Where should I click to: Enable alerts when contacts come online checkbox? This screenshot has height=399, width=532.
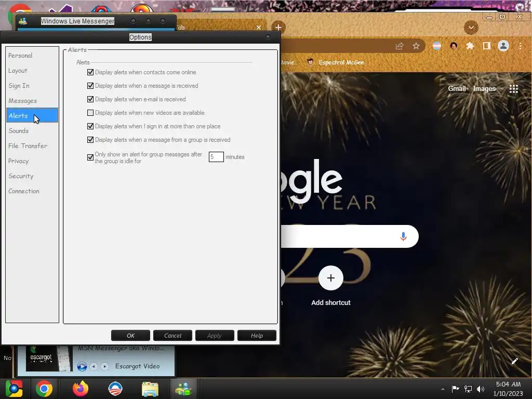pyautogui.click(x=90, y=72)
